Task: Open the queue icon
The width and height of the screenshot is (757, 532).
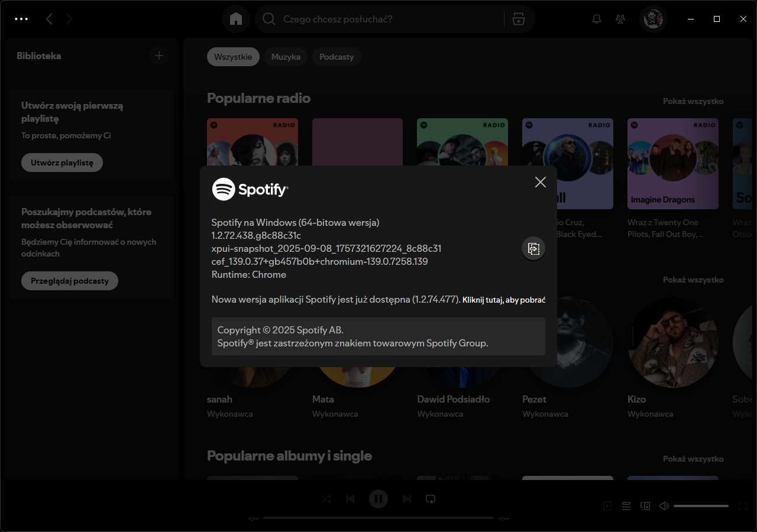Action: pos(626,506)
